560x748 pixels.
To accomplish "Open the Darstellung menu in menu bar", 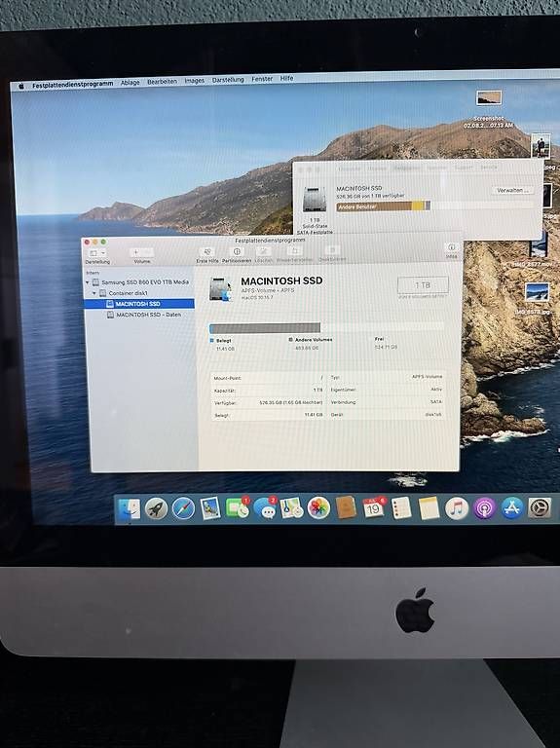I will click(228, 80).
